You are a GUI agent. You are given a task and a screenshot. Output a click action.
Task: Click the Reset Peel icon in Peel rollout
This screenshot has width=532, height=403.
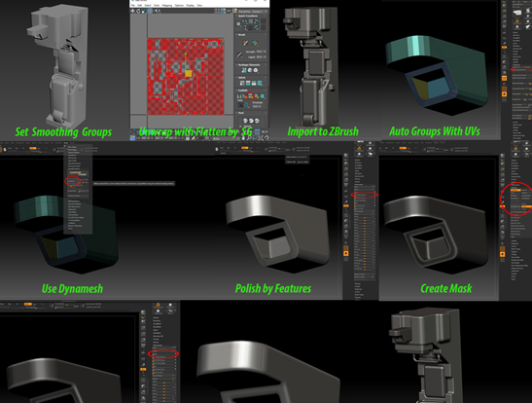coord(257,121)
